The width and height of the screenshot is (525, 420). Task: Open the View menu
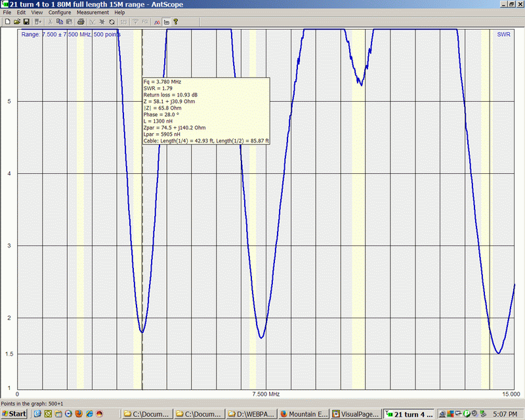pyautogui.click(x=37, y=12)
